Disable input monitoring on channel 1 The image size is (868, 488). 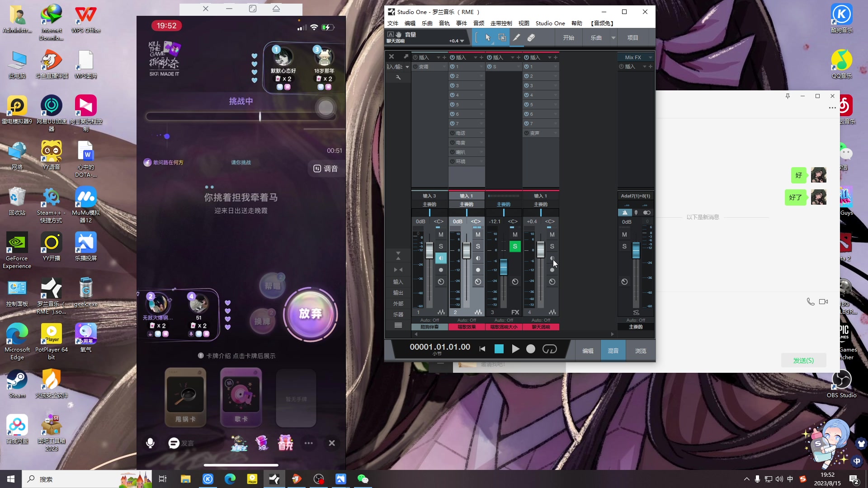[x=441, y=258]
